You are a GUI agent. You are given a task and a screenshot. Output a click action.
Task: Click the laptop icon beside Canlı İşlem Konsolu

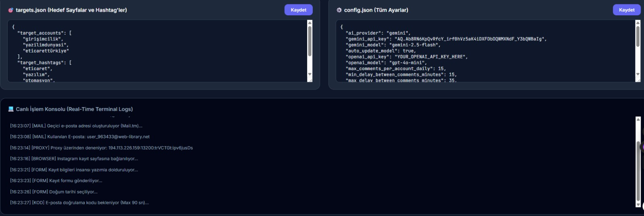pos(11,109)
